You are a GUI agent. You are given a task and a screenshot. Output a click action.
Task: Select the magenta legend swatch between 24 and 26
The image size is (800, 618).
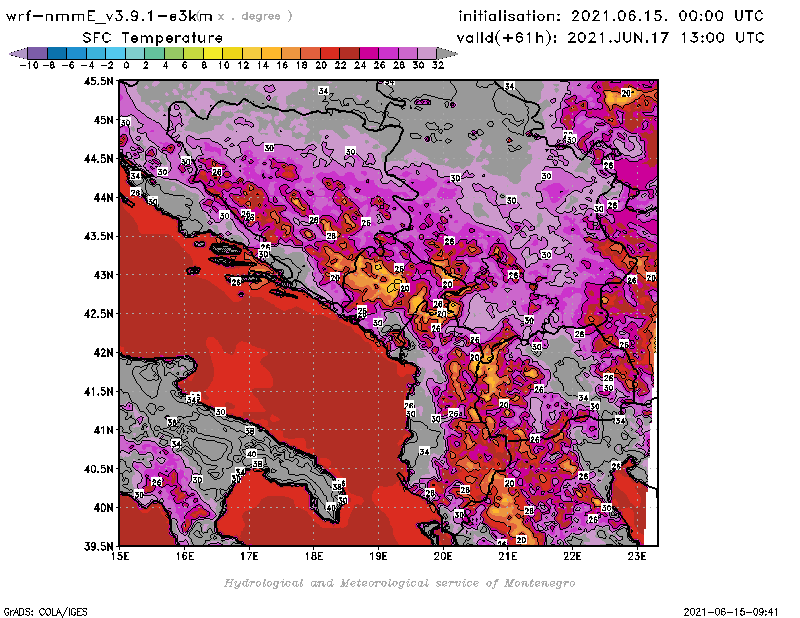369,54
